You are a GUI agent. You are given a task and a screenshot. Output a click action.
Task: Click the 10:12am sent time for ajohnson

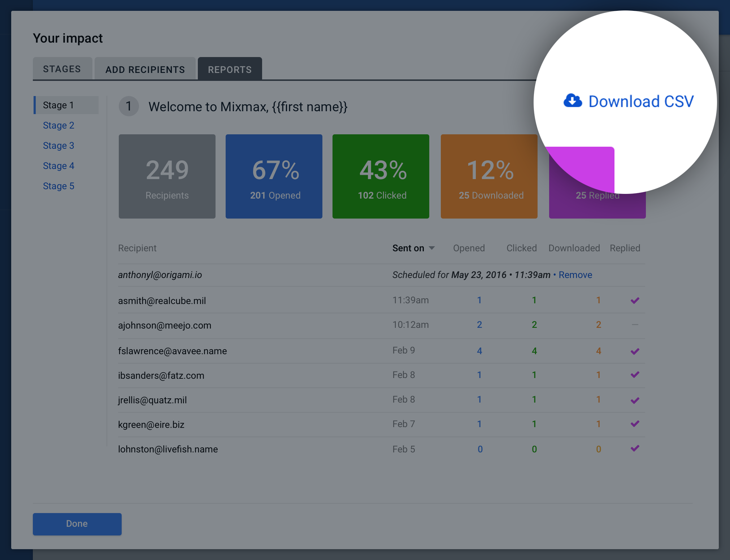pyautogui.click(x=410, y=325)
